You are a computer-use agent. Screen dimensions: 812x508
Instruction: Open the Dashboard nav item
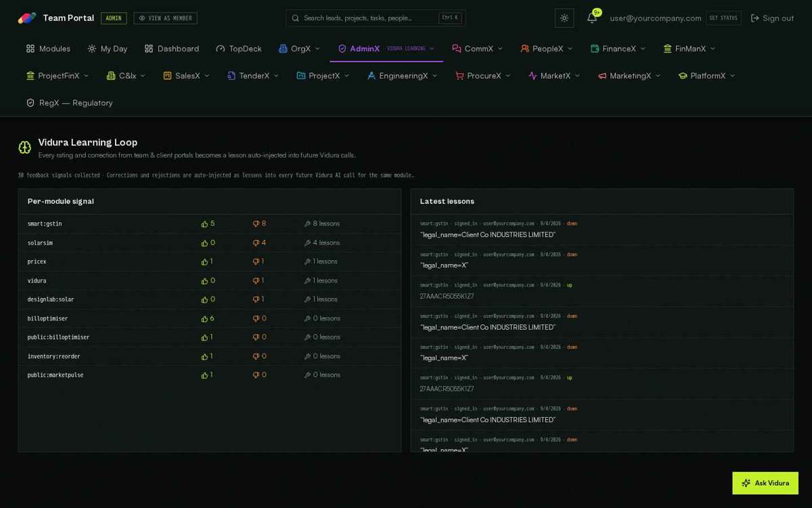tap(172, 49)
